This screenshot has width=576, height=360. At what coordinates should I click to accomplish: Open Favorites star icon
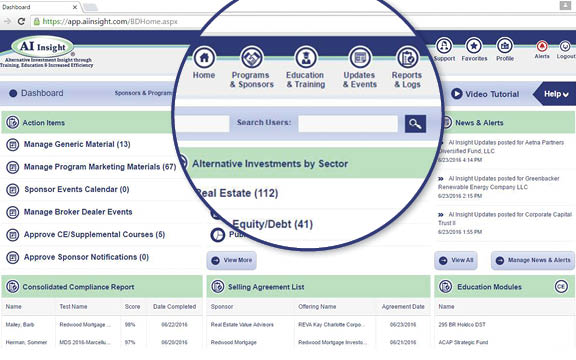[474, 46]
